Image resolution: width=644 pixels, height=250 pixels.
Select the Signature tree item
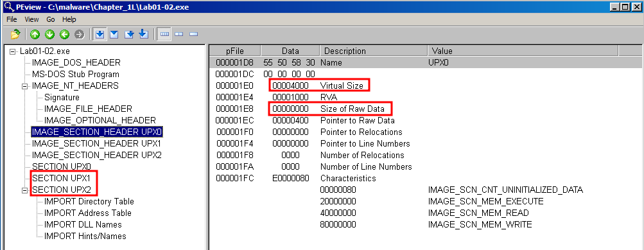(62, 97)
